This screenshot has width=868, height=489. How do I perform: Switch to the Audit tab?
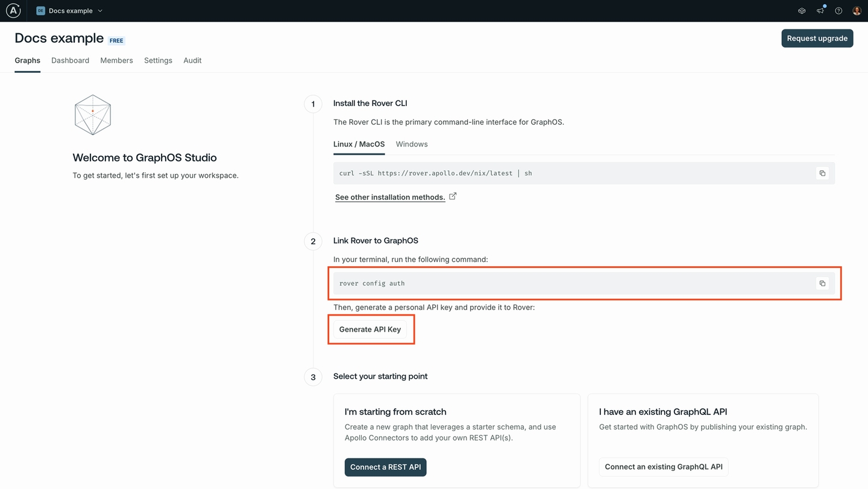(x=192, y=60)
